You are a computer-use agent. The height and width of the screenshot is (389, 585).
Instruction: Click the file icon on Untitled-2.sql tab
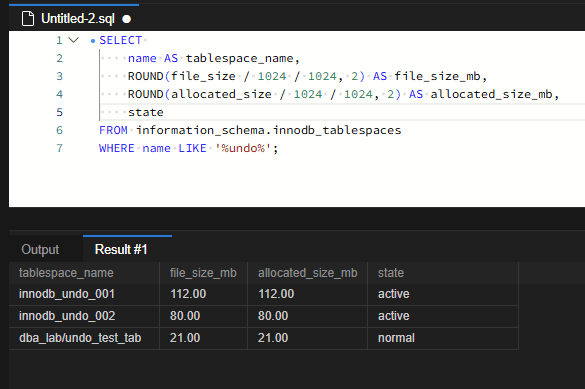(28, 19)
